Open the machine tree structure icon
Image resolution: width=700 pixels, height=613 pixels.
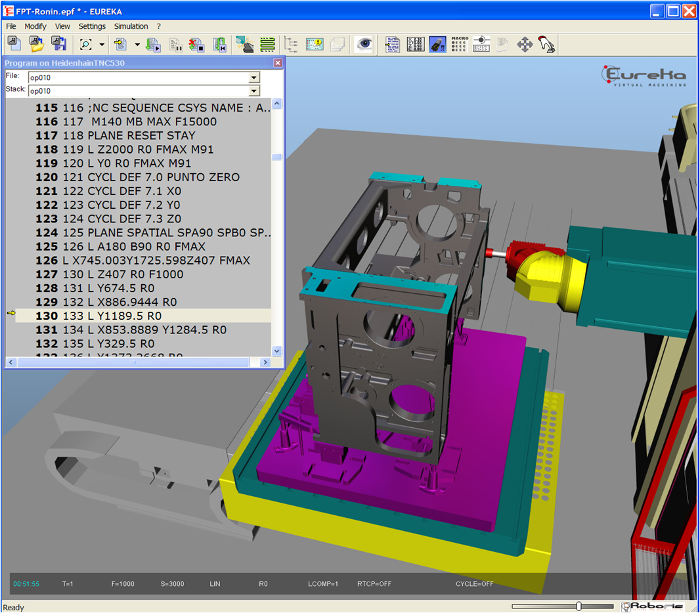[291, 44]
